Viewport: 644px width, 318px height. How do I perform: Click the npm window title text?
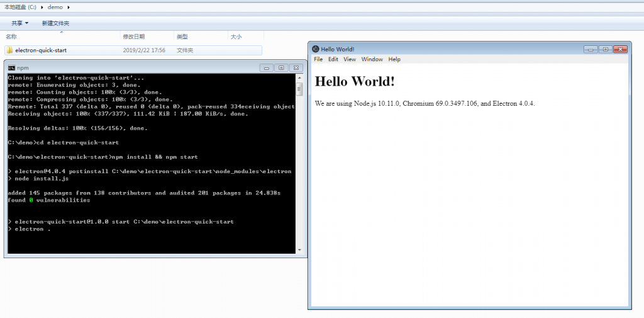coord(23,68)
